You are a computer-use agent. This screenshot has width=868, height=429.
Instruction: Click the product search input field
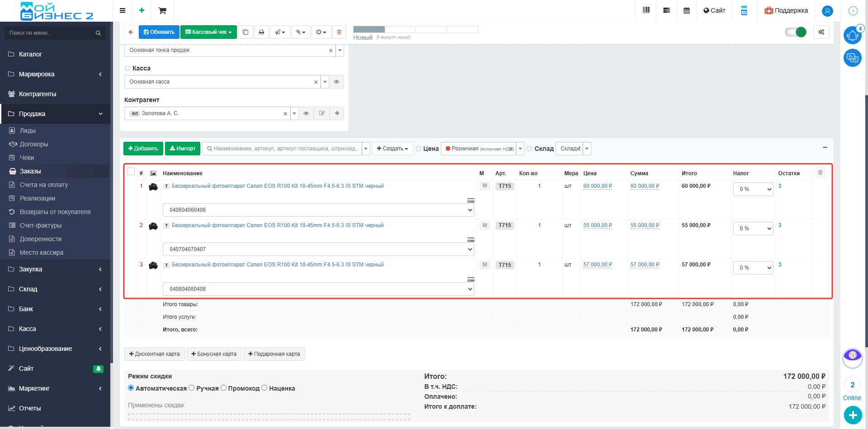tap(282, 149)
